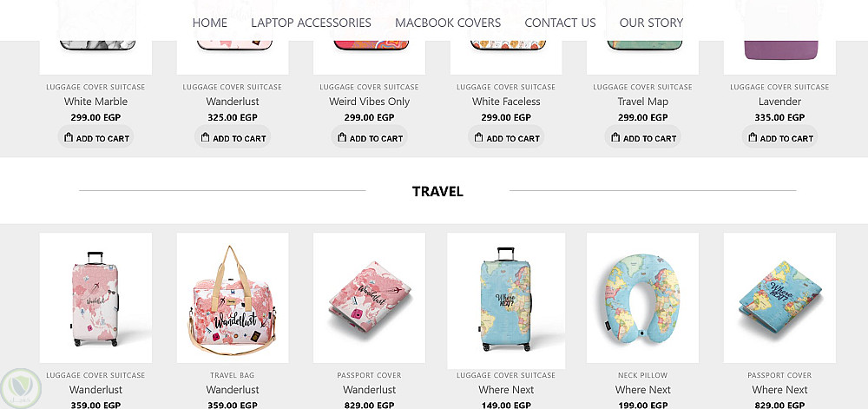Open Where Next passport cover image

point(779,298)
